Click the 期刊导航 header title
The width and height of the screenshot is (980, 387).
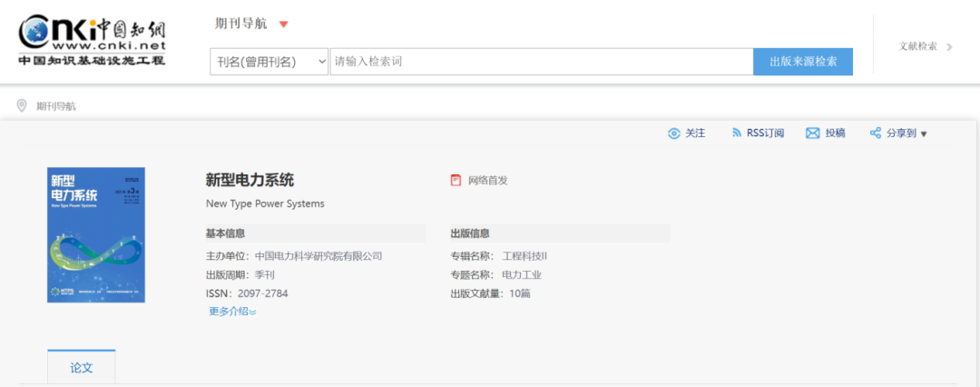point(240,24)
